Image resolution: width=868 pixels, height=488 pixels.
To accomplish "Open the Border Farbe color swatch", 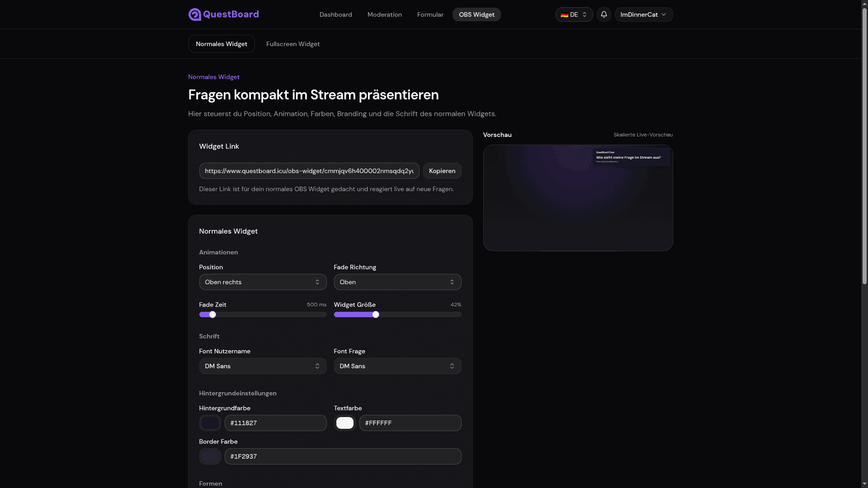I will click(x=210, y=456).
